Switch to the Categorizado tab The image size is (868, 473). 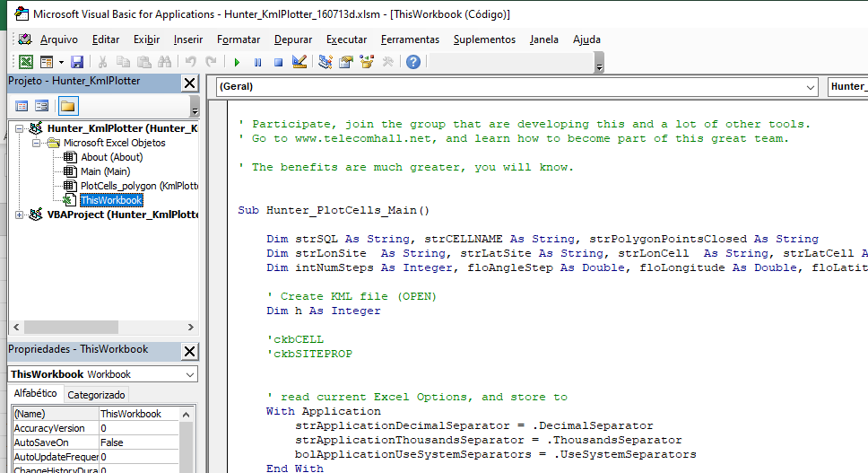pos(97,395)
